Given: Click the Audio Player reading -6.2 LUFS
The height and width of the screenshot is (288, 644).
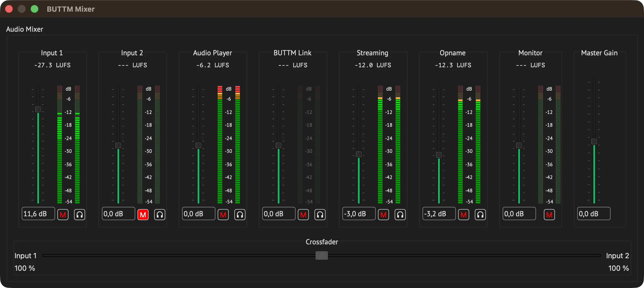Looking at the screenshot, I should click(x=213, y=65).
